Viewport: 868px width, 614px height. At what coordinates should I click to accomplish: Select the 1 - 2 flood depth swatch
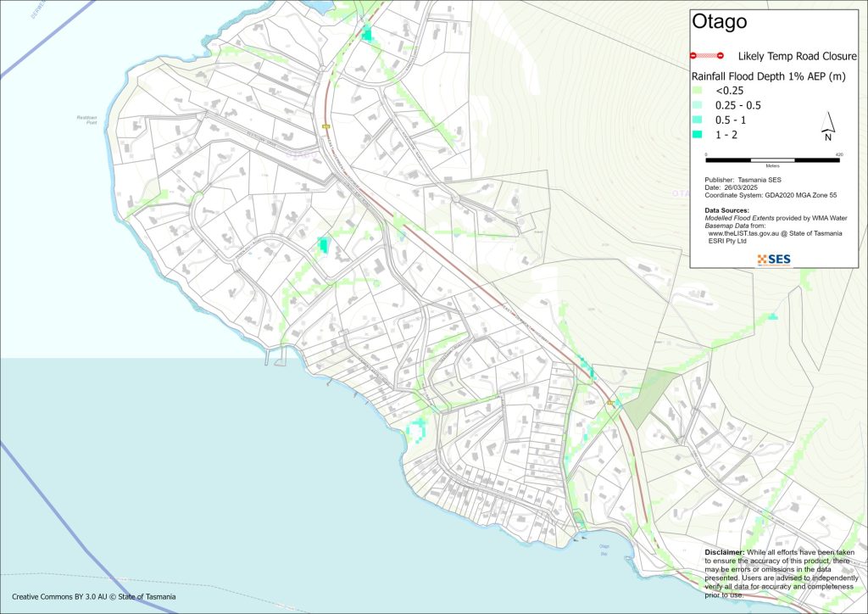click(698, 134)
